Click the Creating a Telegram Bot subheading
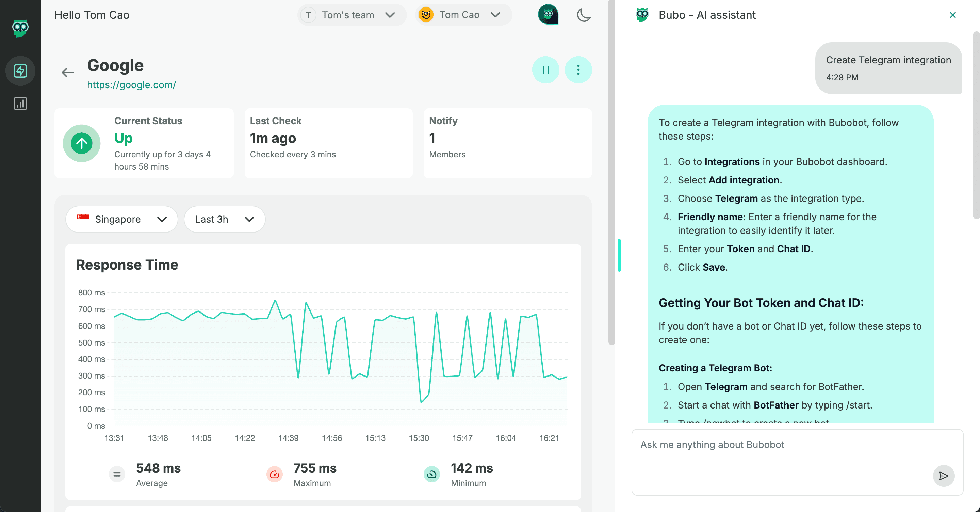980x512 pixels. point(715,368)
